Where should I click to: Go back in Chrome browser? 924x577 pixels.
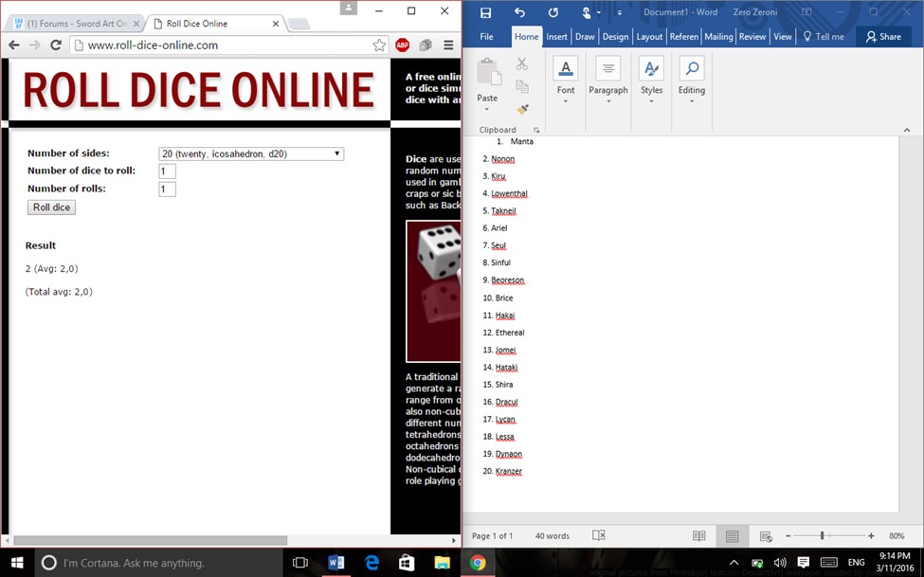point(14,45)
